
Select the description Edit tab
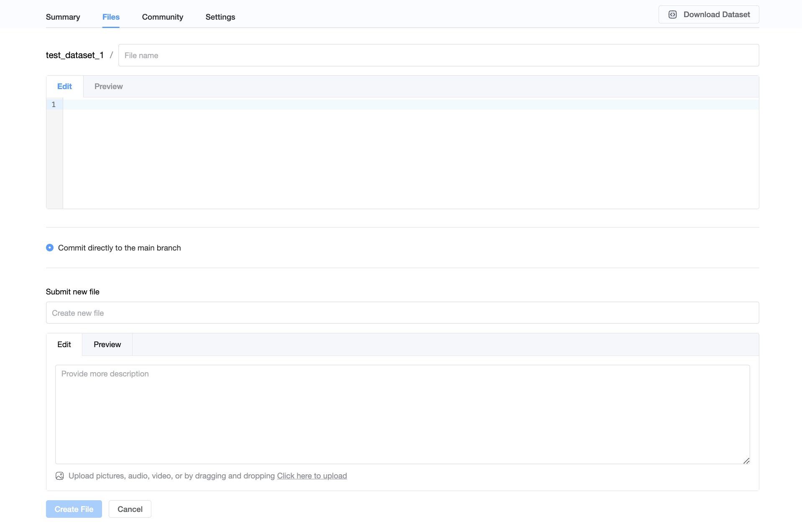click(x=64, y=345)
